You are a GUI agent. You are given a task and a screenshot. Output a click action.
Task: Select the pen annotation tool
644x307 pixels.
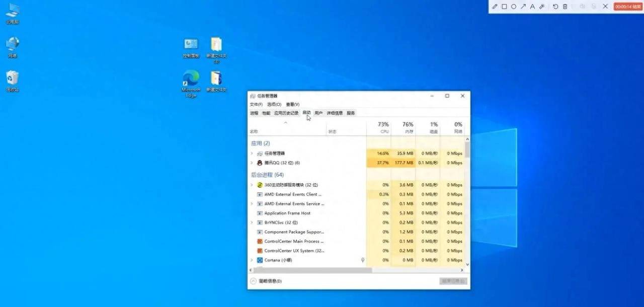coord(496,7)
